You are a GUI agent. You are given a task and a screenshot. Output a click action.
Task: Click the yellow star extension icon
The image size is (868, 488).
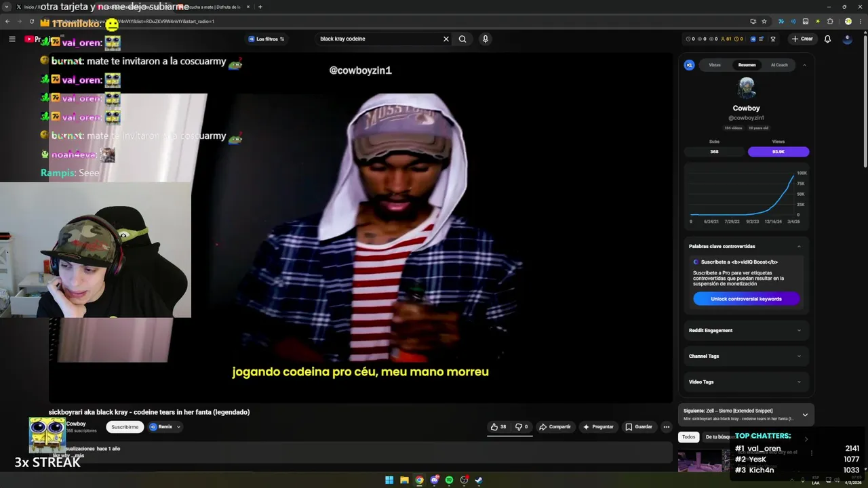point(818,21)
